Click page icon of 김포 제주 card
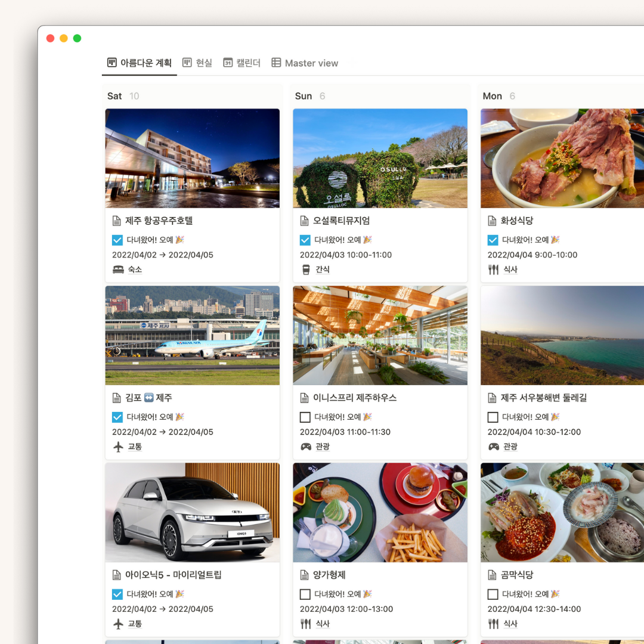The height and width of the screenshot is (644, 644). point(117,398)
